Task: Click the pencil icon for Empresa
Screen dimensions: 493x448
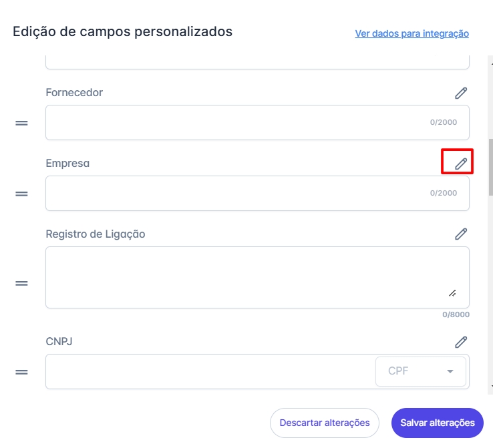Action: pos(460,164)
